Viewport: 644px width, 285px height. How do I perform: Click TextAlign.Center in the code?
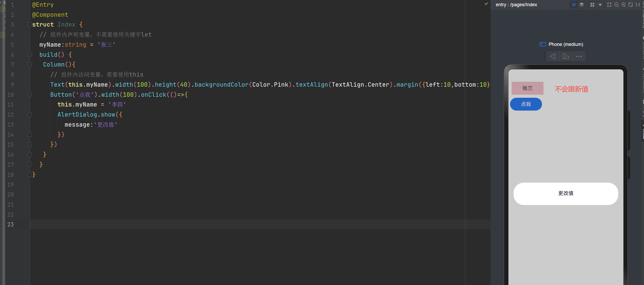click(361, 85)
